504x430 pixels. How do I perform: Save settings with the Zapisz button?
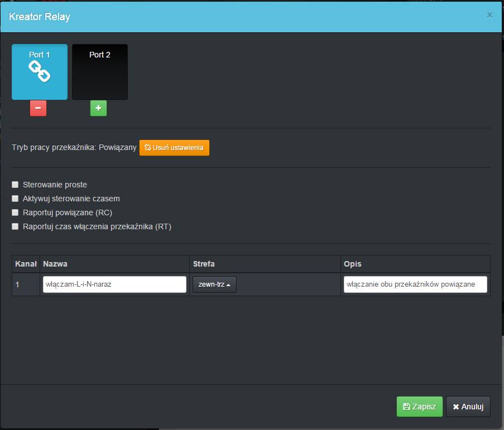[419, 407]
